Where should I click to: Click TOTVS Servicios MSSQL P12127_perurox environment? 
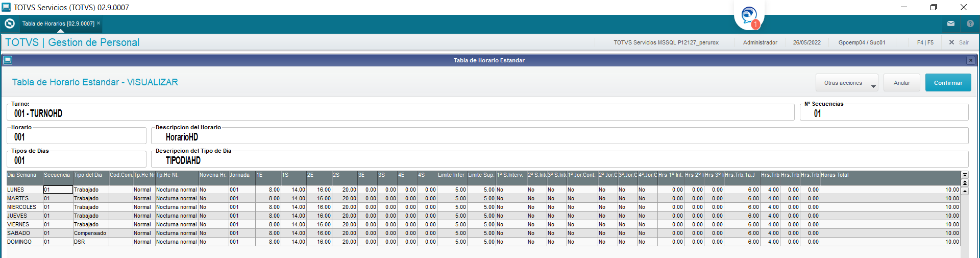coord(666,42)
